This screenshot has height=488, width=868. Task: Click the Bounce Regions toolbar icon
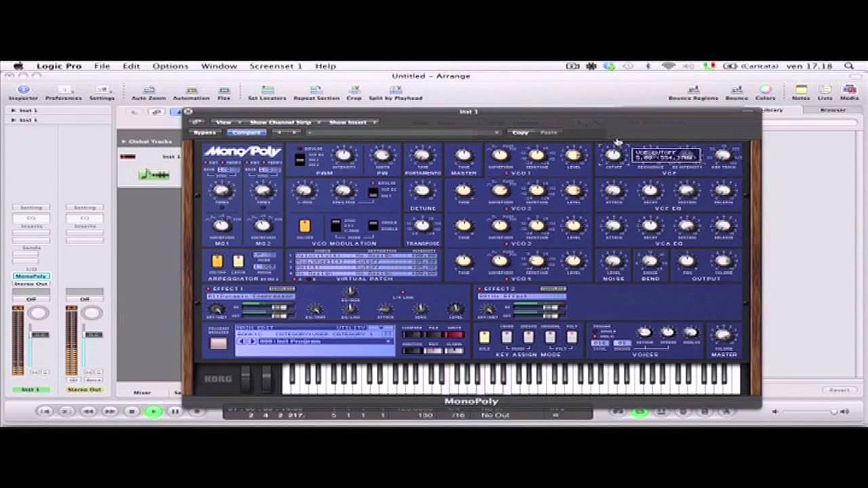pos(693,93)
